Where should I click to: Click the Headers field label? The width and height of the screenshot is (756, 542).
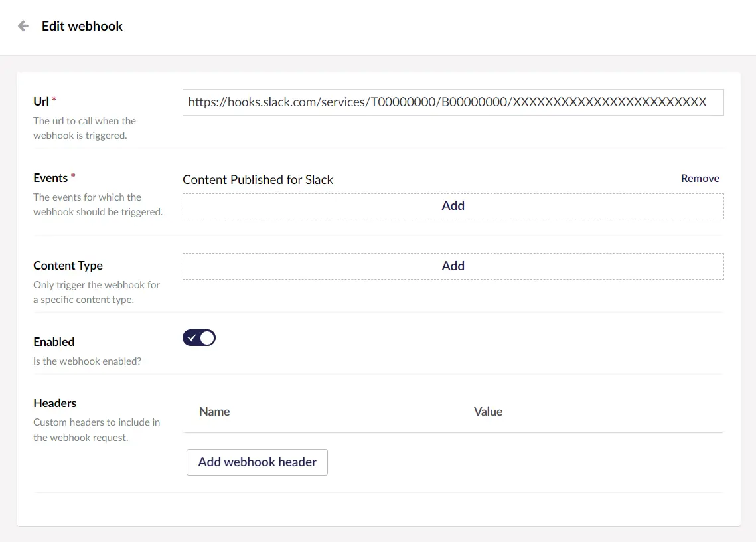point(54,403)
